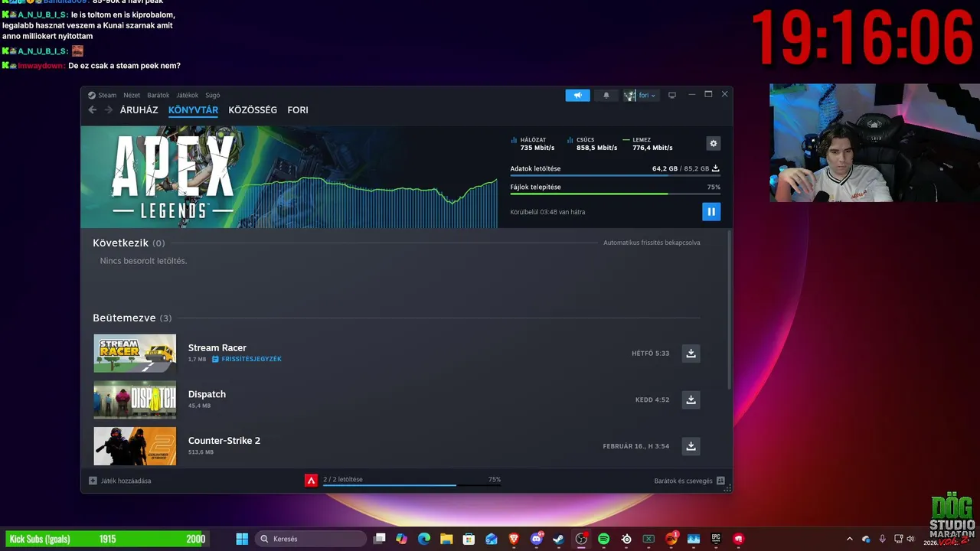Open Microsoft Store from taskbar
The width and height of the screenshot is (980, 551).
pos(469,539)
